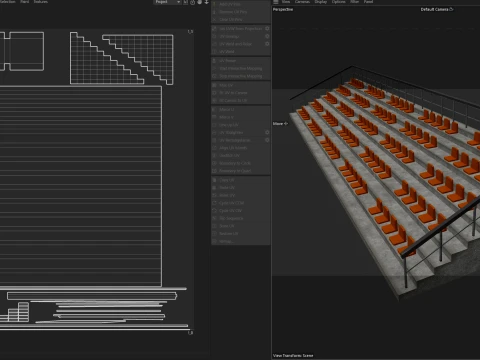Screen dimensions: 480x360
Task: Choose the Remove UV Pins command
Action: click(x=241, y=12)
